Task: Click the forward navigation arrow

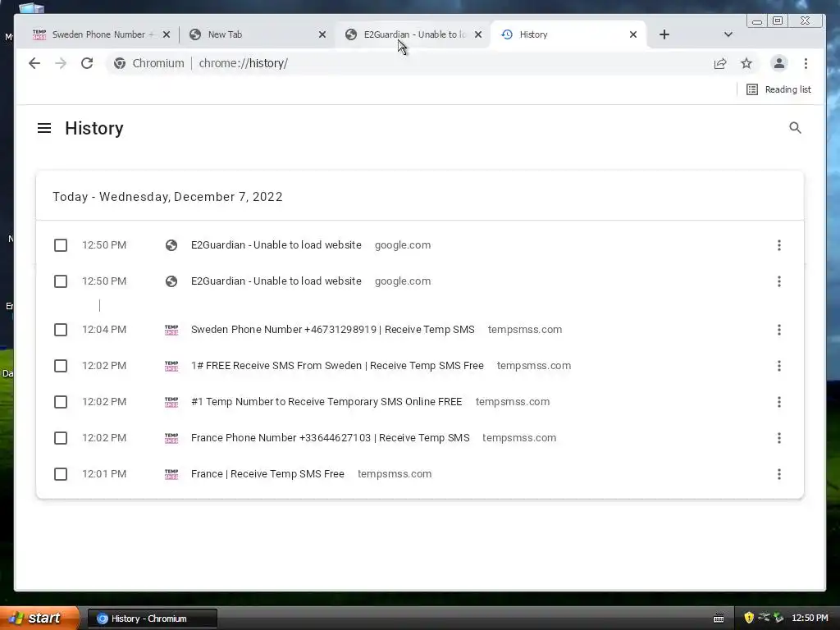Action: coord(61,63)
